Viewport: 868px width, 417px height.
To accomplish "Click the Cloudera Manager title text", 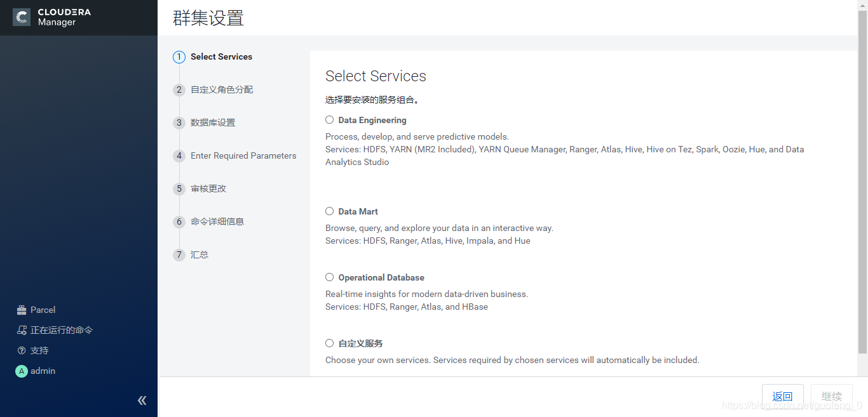I will pos(64,17).
